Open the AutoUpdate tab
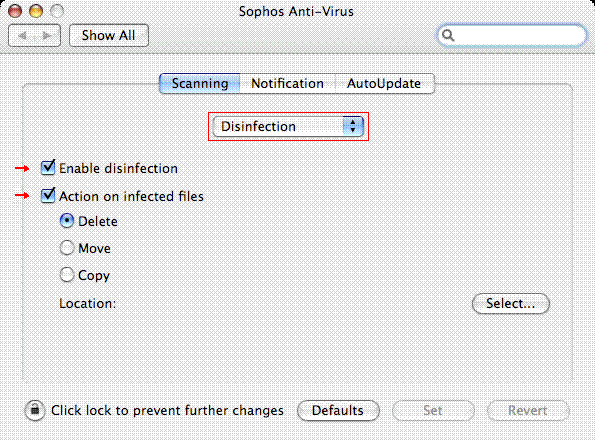The height and width of the screenshot is (440, 595). click(x=384, y=83)
